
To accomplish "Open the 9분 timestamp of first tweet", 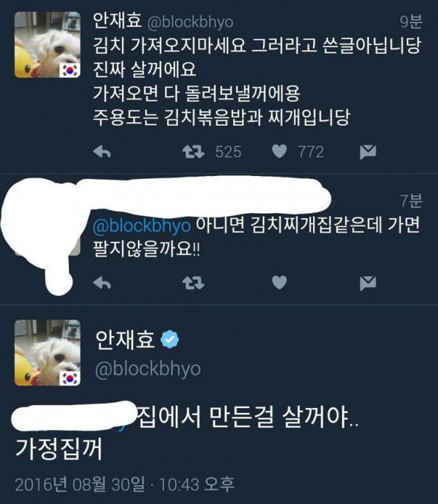I will [411, 22].
